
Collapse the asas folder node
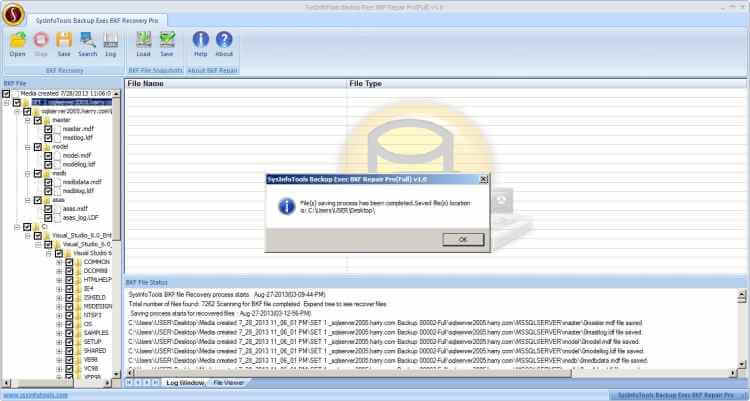tap(28, 200)
